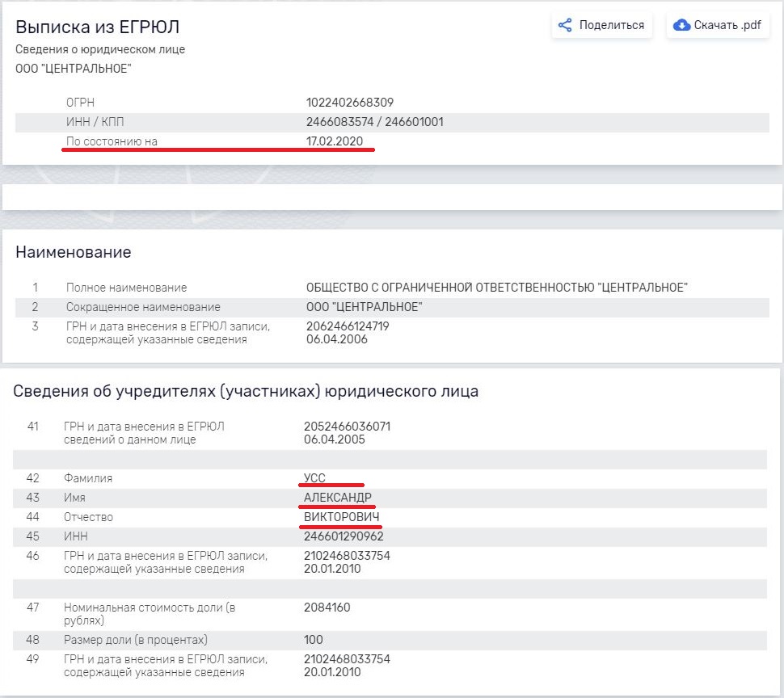The height and width of the screenshot is (698, 784).
Task: Click the Сведения об учредителях section heading
Action: (246, 391)
